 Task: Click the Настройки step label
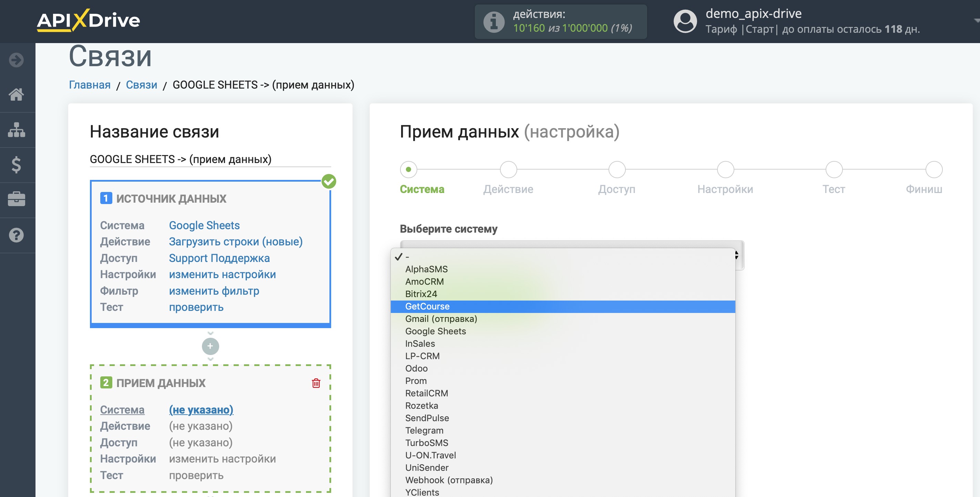(725, 189)
